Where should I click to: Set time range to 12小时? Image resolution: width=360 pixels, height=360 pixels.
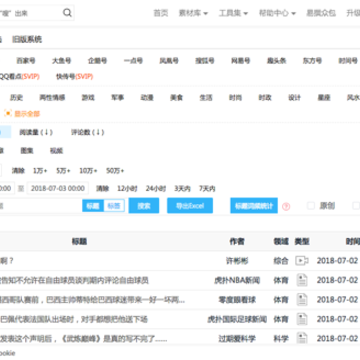point(127,189)
